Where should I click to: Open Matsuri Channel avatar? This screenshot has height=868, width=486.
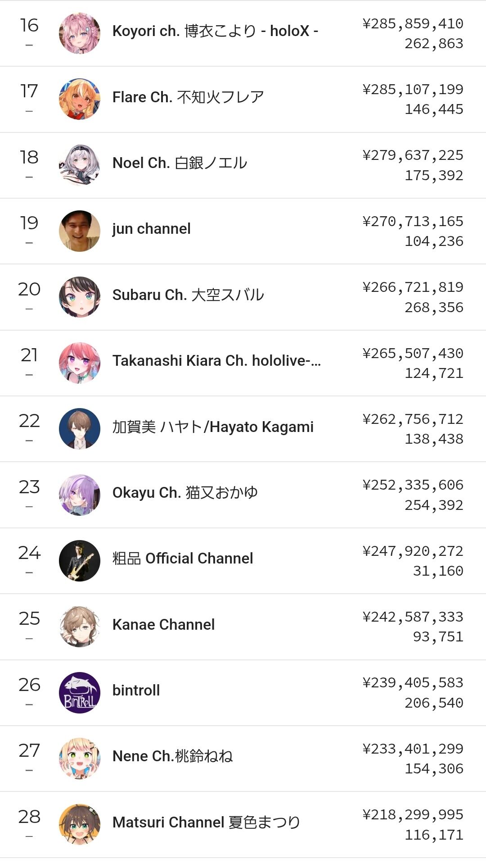coord(80,824)
